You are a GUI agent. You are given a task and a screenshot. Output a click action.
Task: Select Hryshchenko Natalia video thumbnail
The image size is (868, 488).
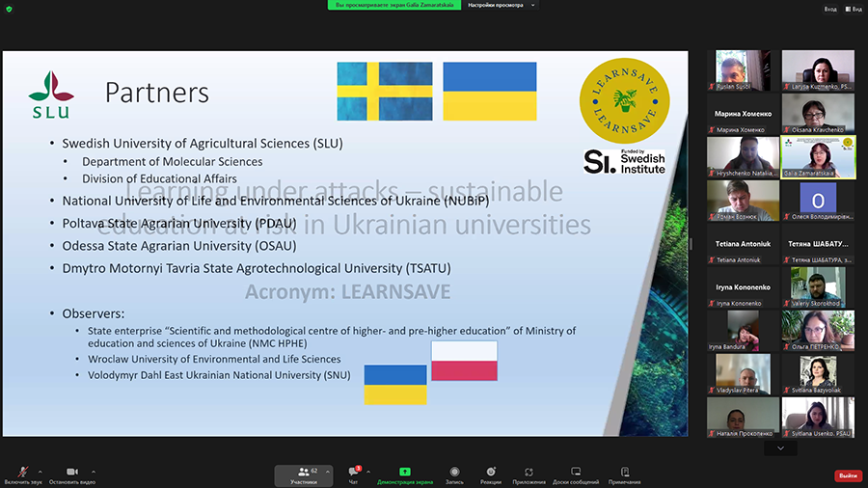click(743, 157)
